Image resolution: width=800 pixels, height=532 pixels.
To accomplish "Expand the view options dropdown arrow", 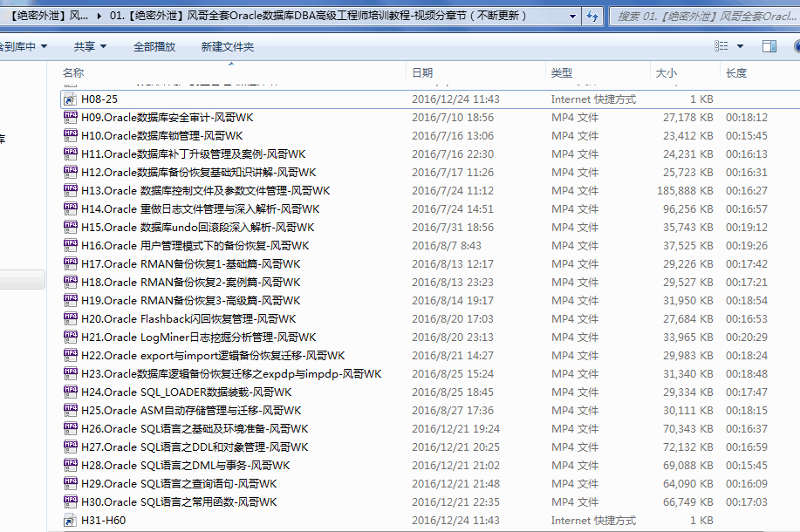I will pos(741,46).
